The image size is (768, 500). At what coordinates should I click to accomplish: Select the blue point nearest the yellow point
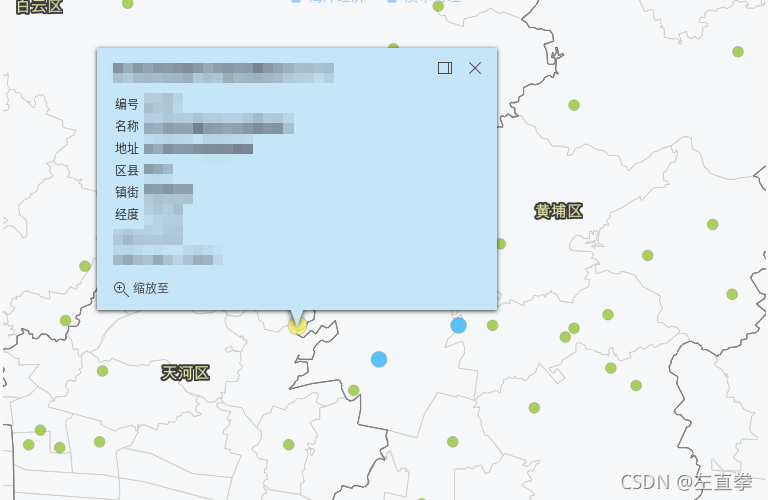(x=379, y=359)
